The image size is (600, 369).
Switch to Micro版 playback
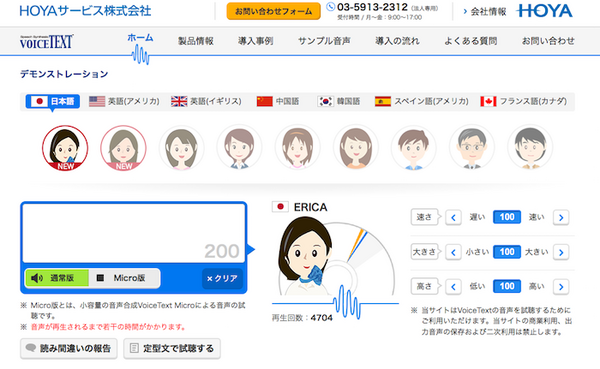point(124,278)
